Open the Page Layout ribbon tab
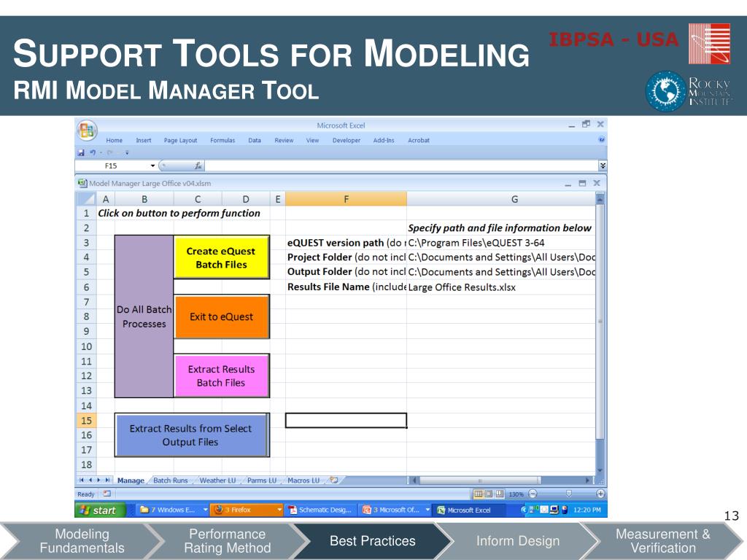Image resolution: width=747 pixels, height=560 pixels. pyautogui.click(x=180, y=141)
